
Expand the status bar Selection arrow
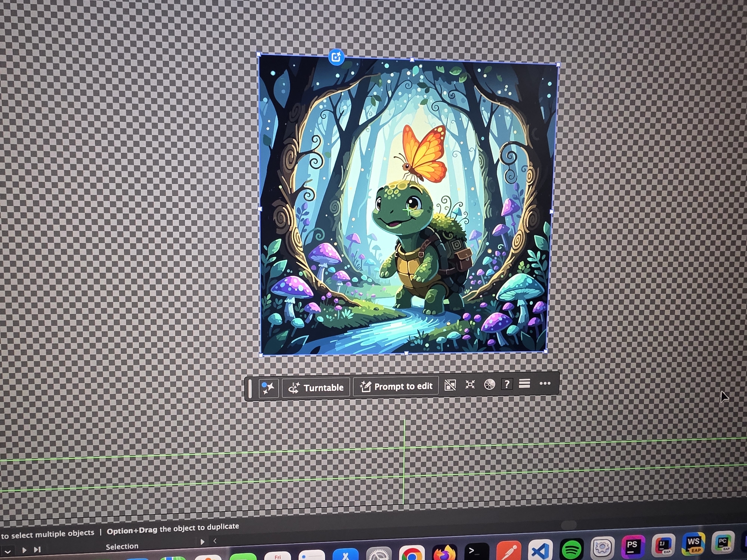click(202, 542)
